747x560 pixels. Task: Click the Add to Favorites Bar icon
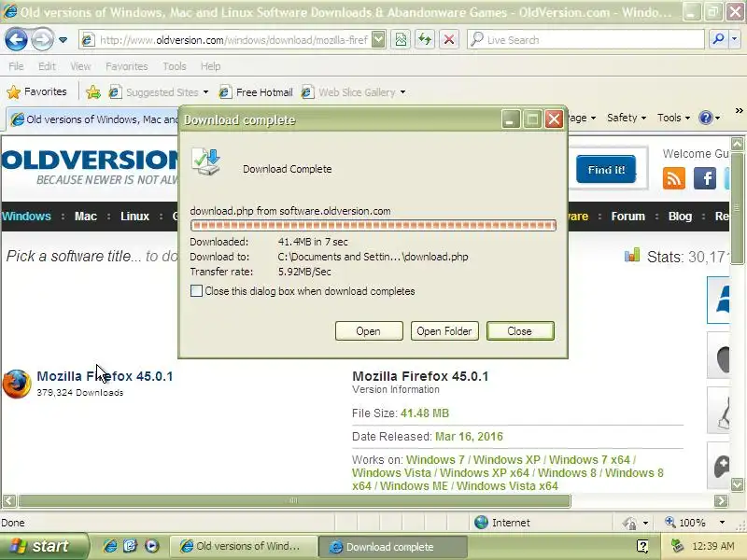coord(93,91)
